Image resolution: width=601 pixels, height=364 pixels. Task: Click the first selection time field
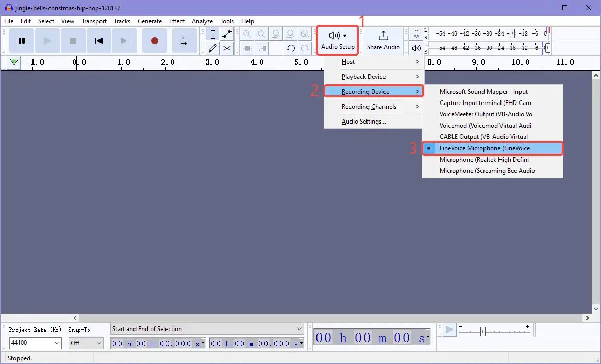[x=155, y=343]
